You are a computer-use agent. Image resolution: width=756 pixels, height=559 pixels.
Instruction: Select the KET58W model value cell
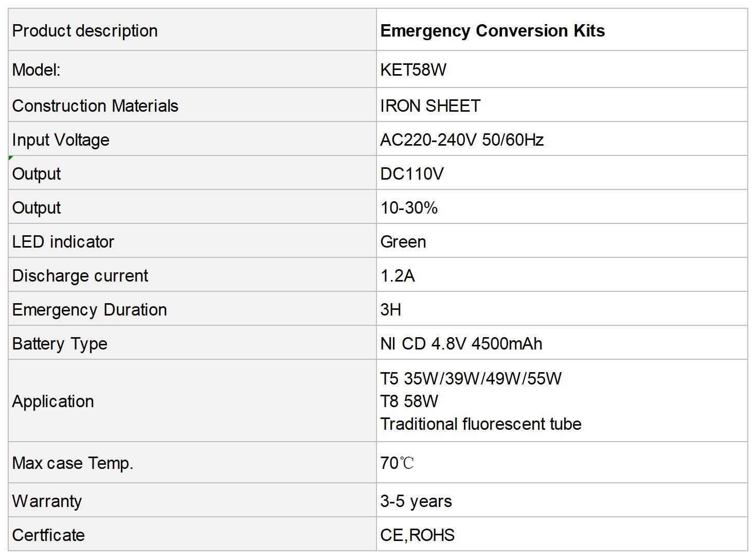tap(562, 69)
